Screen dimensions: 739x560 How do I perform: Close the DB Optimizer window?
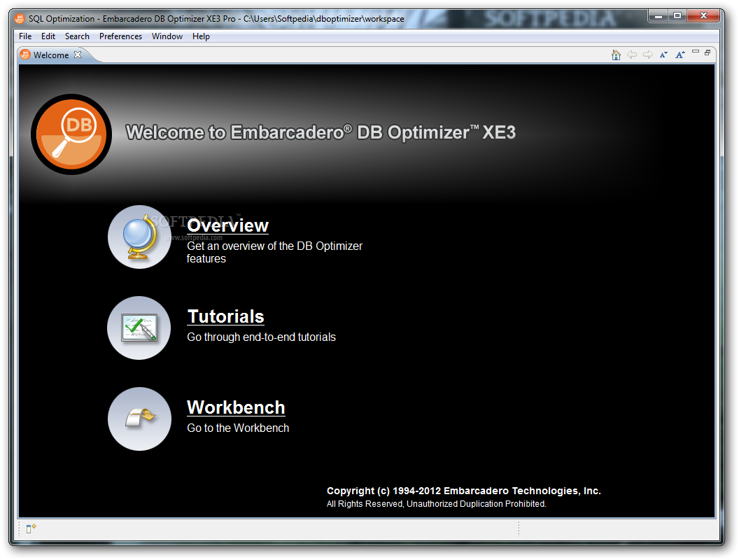[703, 16]
